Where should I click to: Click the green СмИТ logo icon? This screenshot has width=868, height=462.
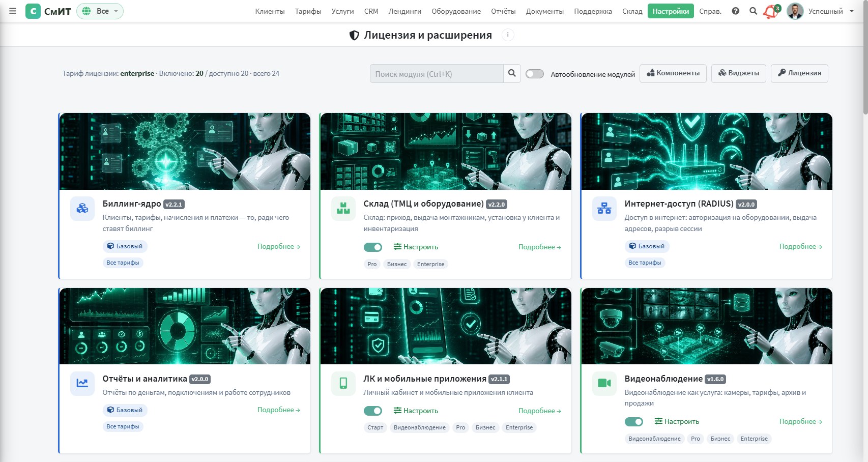[x=33, y=11]
